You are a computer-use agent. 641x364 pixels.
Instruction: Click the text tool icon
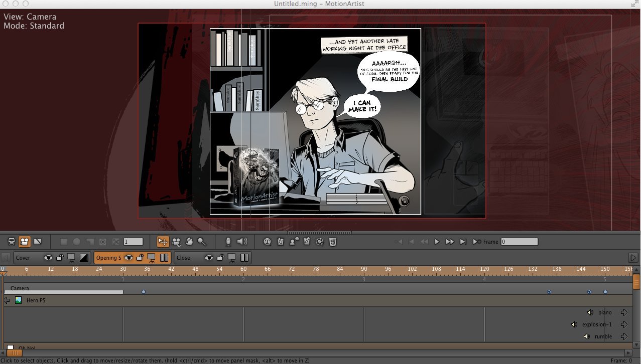coord(268,242)
